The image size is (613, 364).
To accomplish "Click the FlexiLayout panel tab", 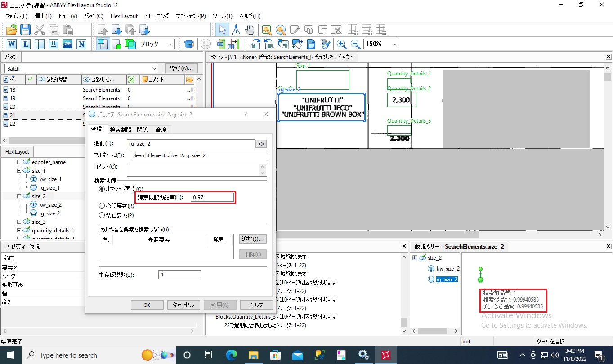I will [17, 152].
